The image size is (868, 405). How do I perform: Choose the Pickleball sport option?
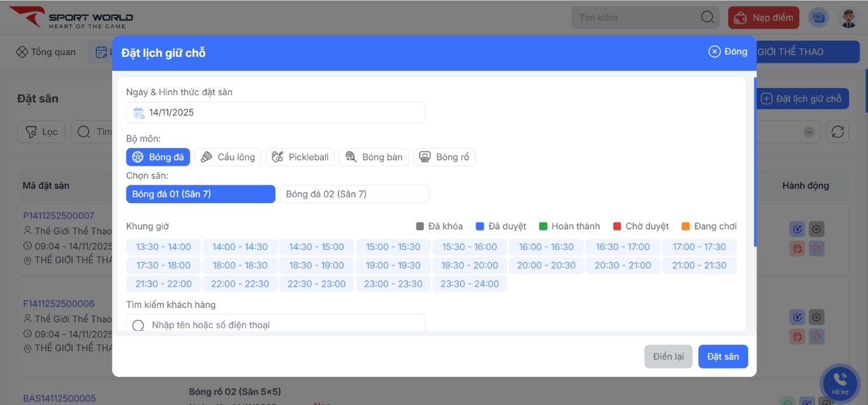pyautogui.click(x=301, y=157)
